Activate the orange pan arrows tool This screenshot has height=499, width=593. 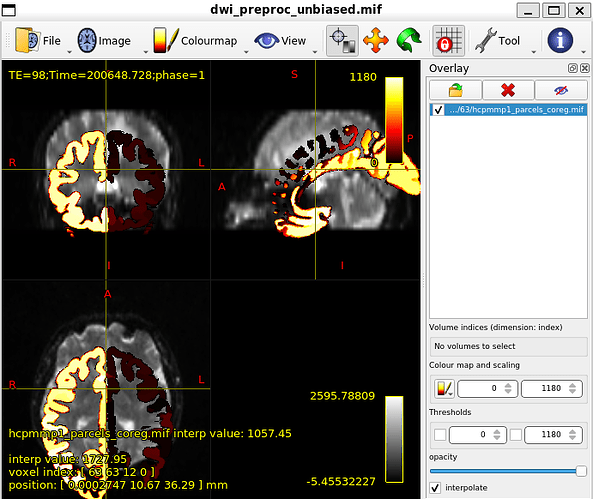coord(376,40)
